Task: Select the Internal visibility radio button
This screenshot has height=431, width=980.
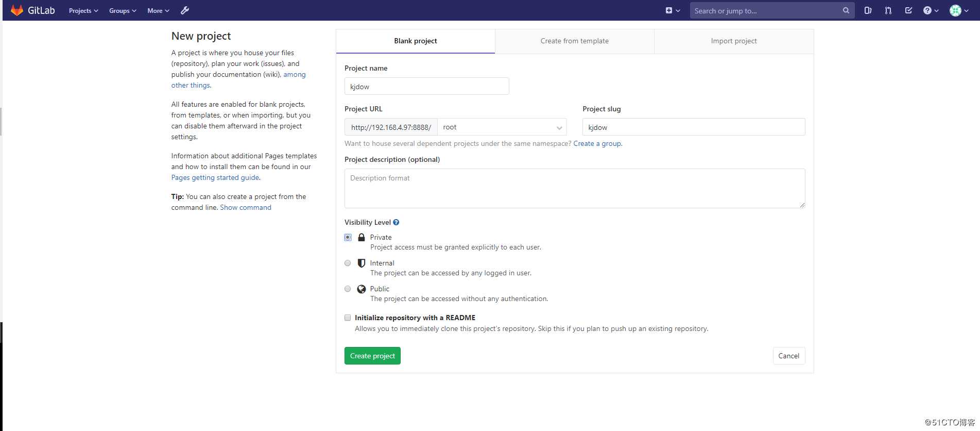Action: click(348, 263)
